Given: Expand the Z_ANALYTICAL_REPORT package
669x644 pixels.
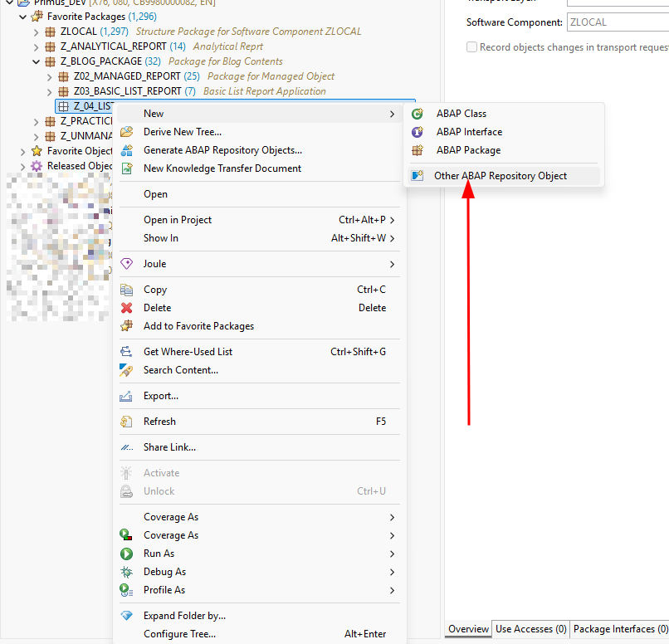Looking at the screenshot, I should pyautogui.click(x=37, y=47).
